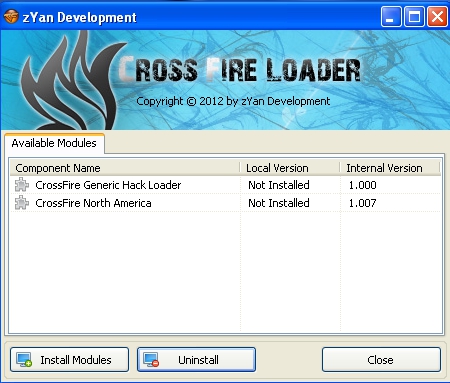This screenshot has width=450, height=383.
Task: Click the internal version value 1.000
Action: pos(362,185)
